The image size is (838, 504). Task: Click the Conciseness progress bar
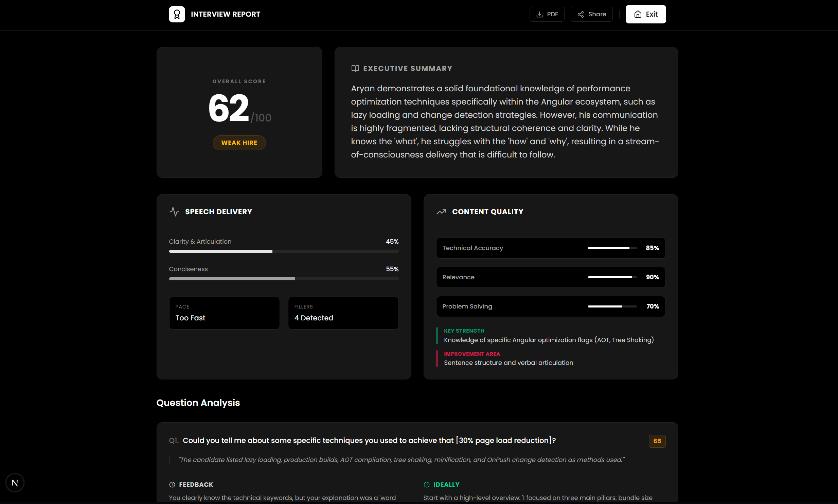283,279
